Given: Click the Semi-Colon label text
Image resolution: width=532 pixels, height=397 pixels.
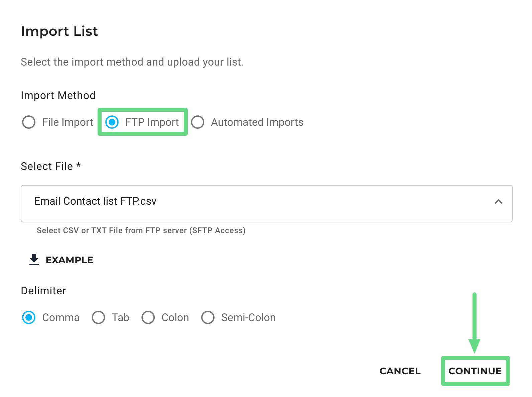Looking at the screenshot, I should coord(248,317).
